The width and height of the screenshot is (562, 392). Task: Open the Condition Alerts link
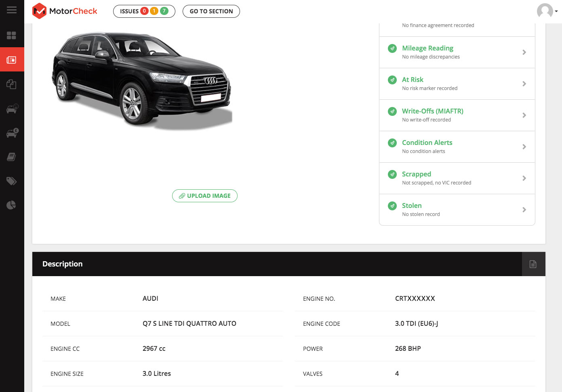[427, 143]
